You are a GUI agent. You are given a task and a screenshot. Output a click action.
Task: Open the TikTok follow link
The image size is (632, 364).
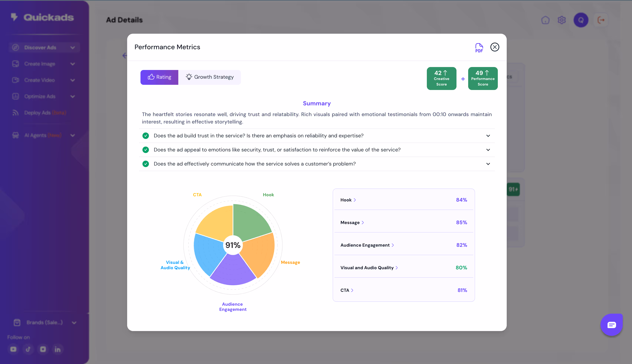click(x=28, y=349)
